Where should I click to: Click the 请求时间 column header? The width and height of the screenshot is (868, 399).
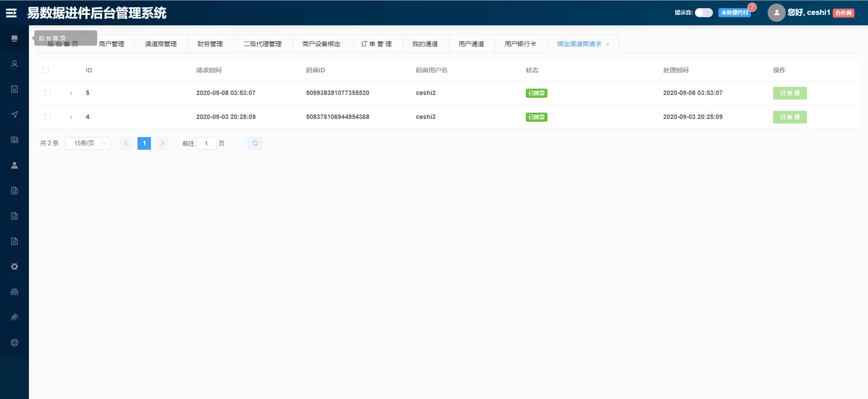pos(209,70)
